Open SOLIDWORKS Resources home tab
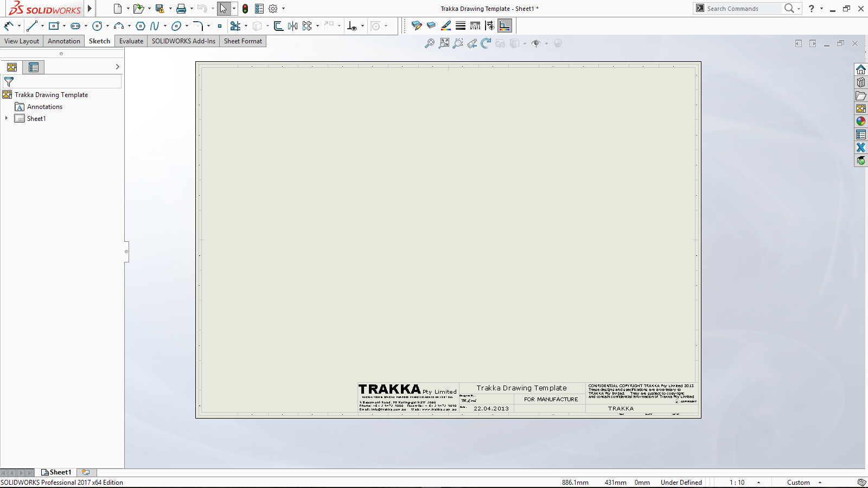This screenshot has height=488, width=868. 861,69
